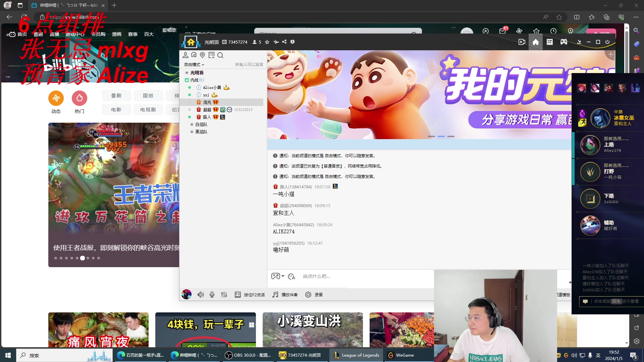Open bilibili 动态 orange icon
The height and width of the screenshot is (362, 644).
pyautogui.click(x=56, y=98)
